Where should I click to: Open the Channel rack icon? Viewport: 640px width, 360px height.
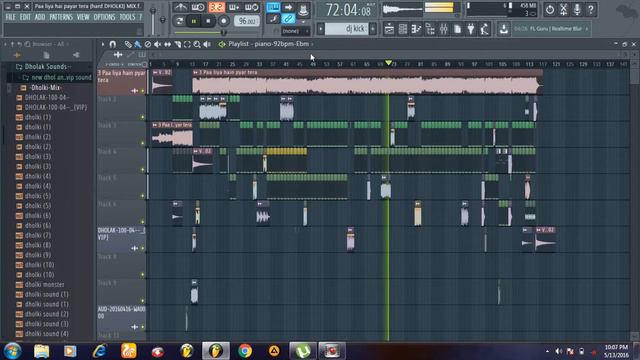coord(403,29)
